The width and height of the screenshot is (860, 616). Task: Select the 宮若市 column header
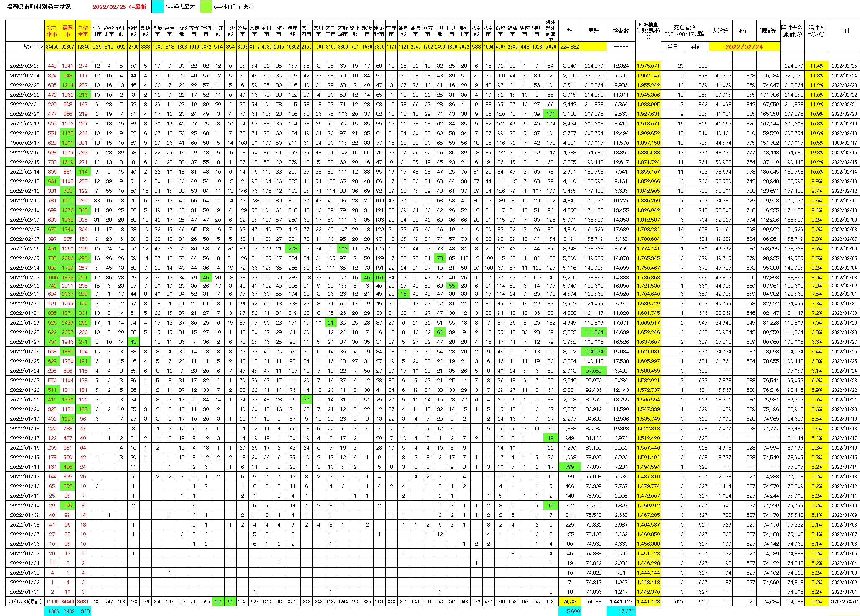click(169, 31)
